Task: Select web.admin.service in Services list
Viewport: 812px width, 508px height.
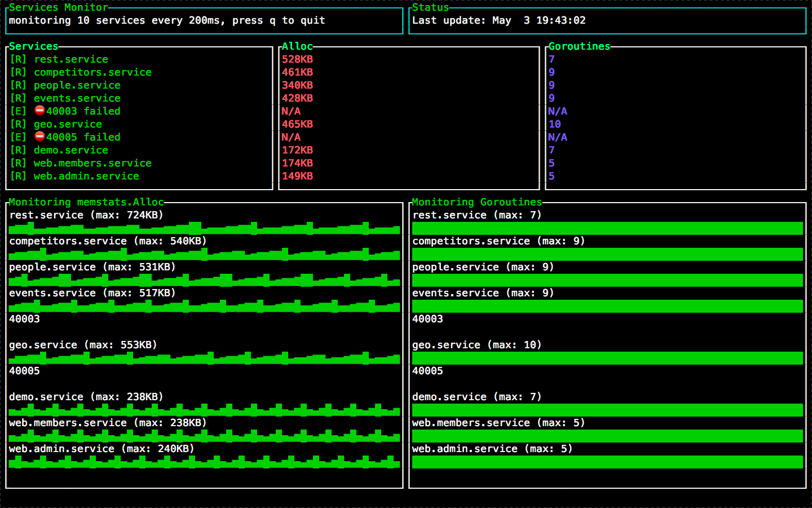Action: (86, 176)
